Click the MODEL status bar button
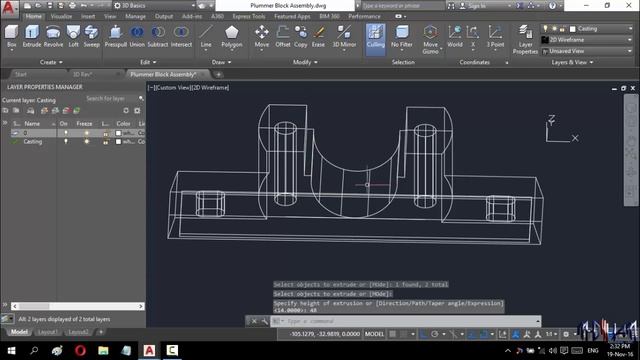The height and width of the screenshot is (360, 640). [374, 334]
